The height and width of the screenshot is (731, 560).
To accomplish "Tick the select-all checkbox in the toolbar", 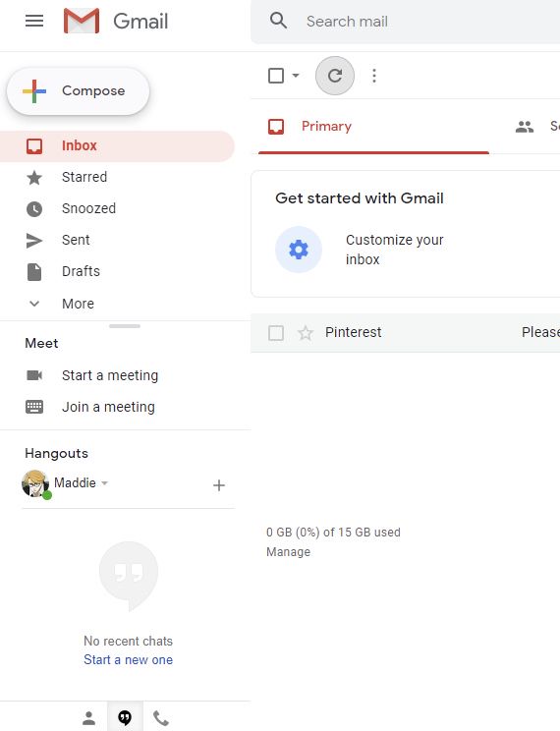I will pyautogui.click(x=276, y=76).
